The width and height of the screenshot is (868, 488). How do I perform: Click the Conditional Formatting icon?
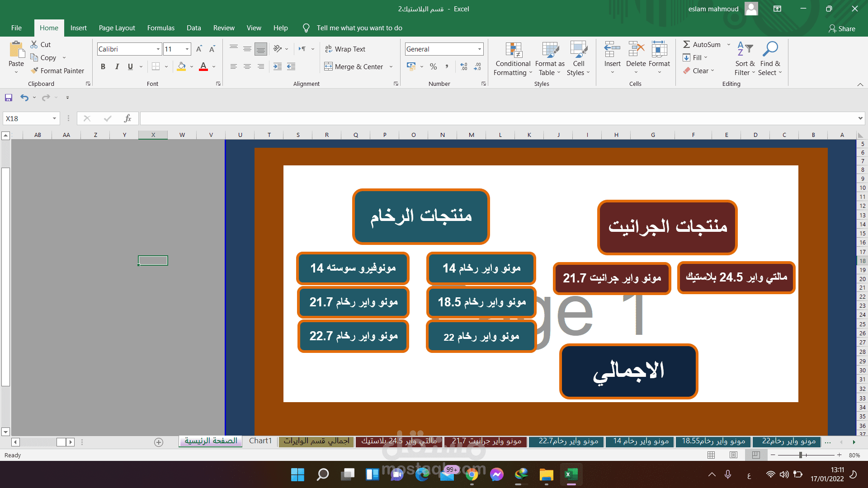[x=514, y=50]
